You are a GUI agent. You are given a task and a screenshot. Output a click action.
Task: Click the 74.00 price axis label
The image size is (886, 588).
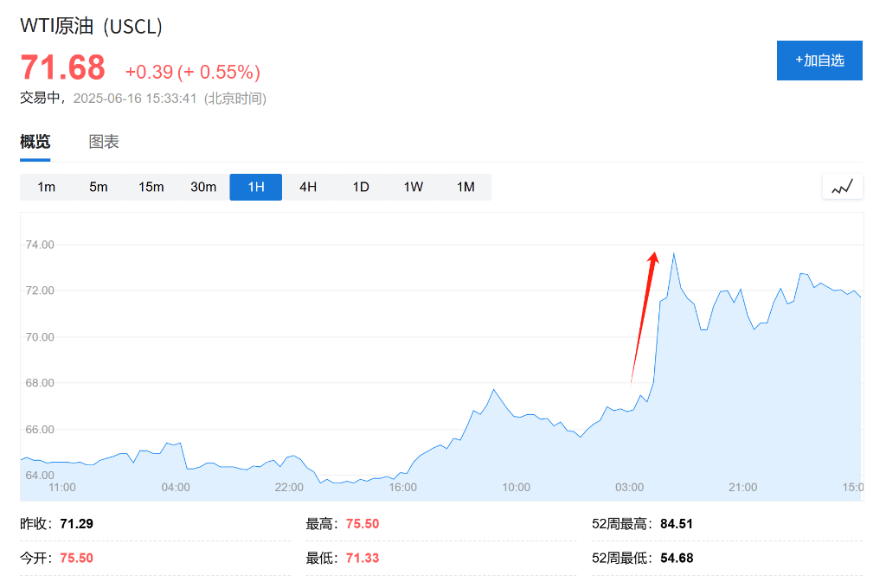click(40, 245)
